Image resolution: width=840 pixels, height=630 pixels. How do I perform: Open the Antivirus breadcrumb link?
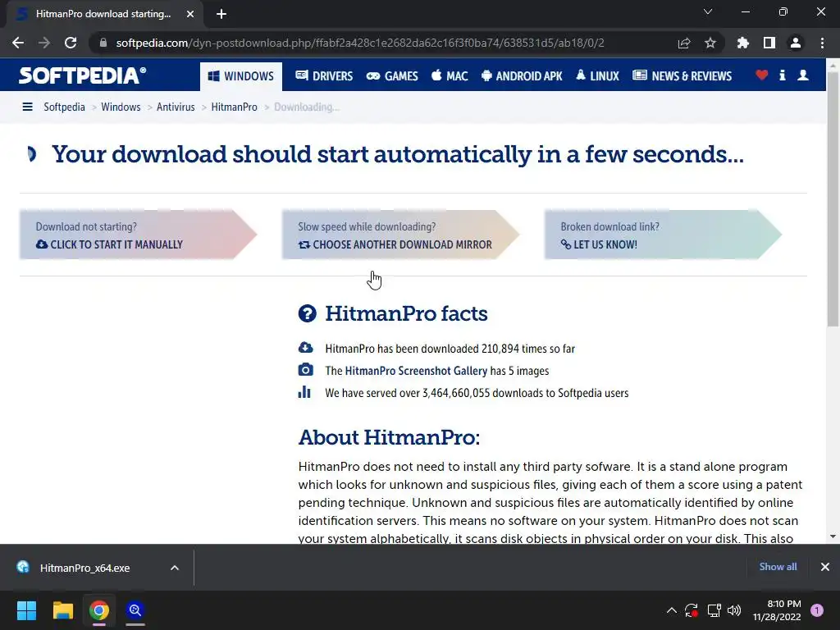pyautogui.click(x=176, y=107)
